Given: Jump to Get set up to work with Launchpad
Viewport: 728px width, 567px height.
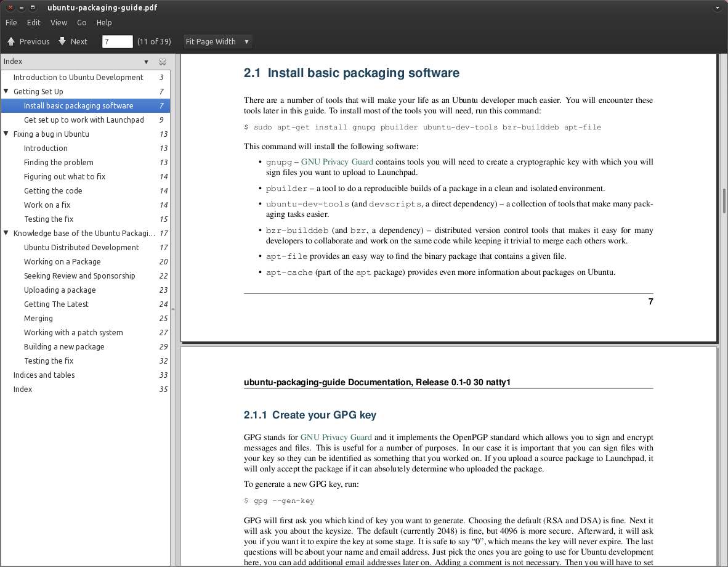Looking at the screenshot, I should (x=86, y=120).
